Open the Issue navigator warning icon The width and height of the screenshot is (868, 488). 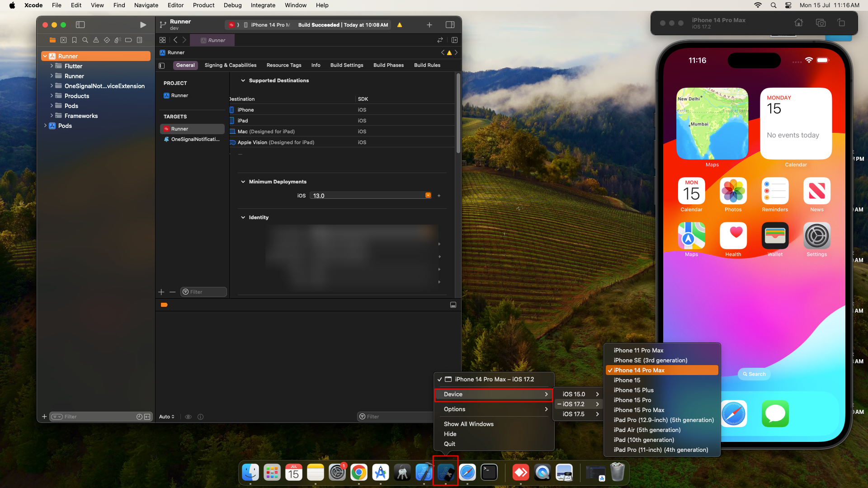pyautogui.click(x=96, y=40)
